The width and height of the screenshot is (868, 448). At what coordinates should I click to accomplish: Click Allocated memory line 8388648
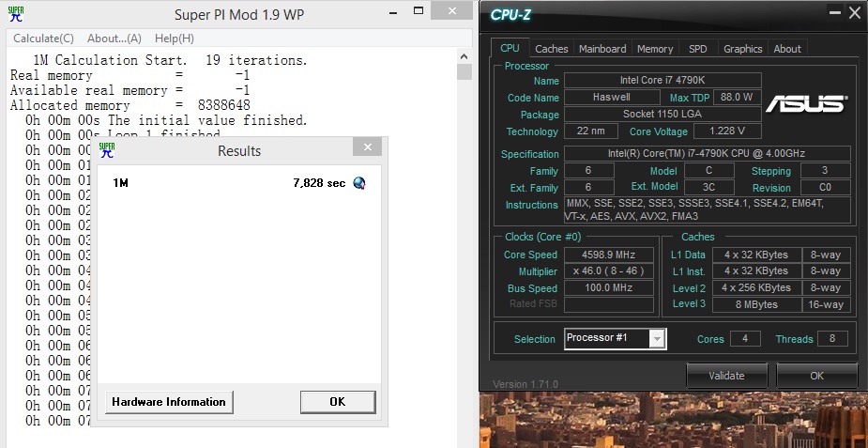pyautogui.click(x=130, y=105)
